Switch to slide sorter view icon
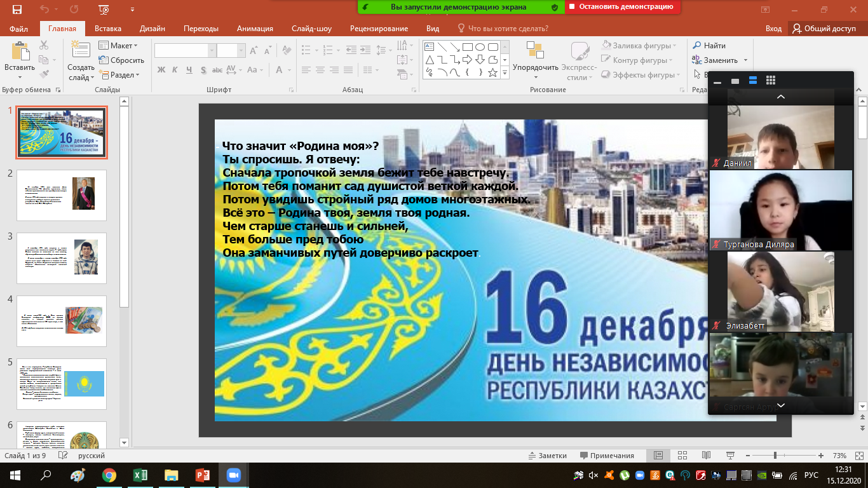The image size is (868, 488). (682, 456)
